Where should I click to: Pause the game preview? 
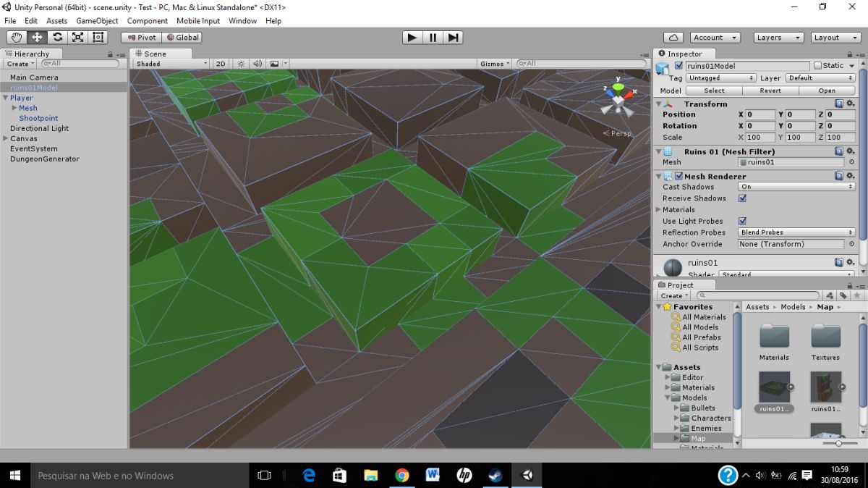433,37
